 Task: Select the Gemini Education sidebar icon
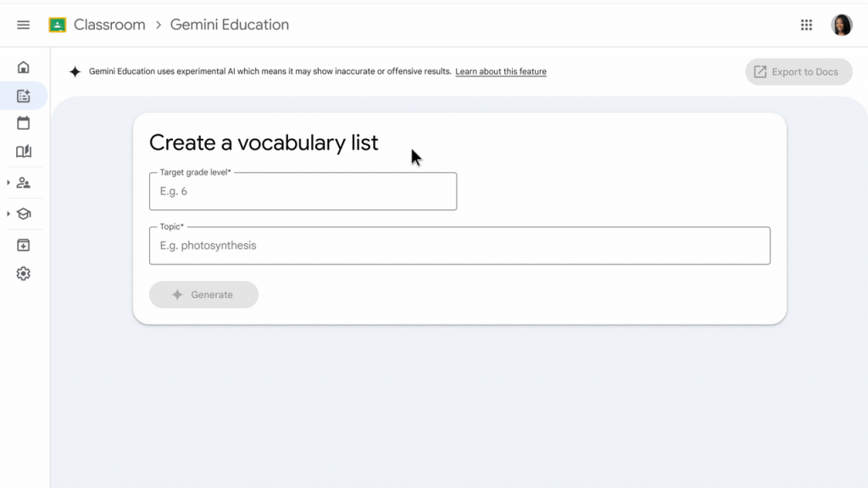click(x=24, y=96)
